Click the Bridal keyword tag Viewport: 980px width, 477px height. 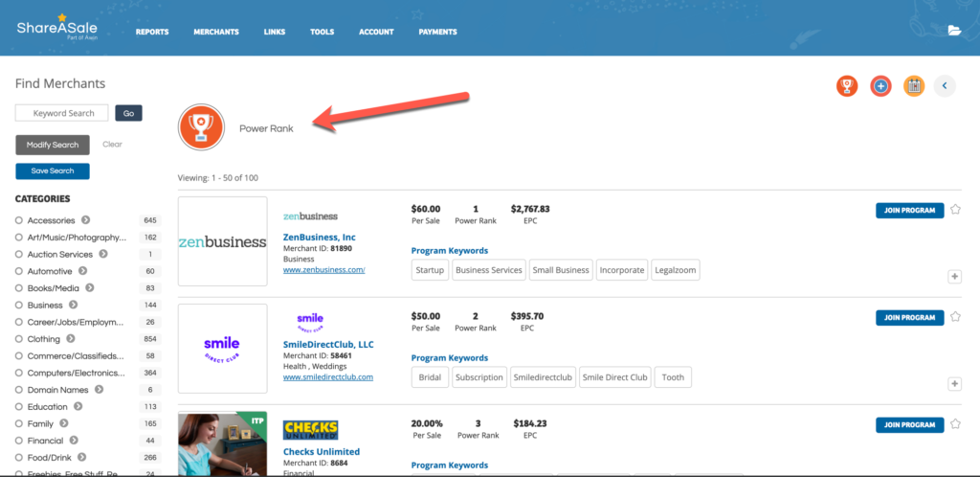tap(430, 377)
